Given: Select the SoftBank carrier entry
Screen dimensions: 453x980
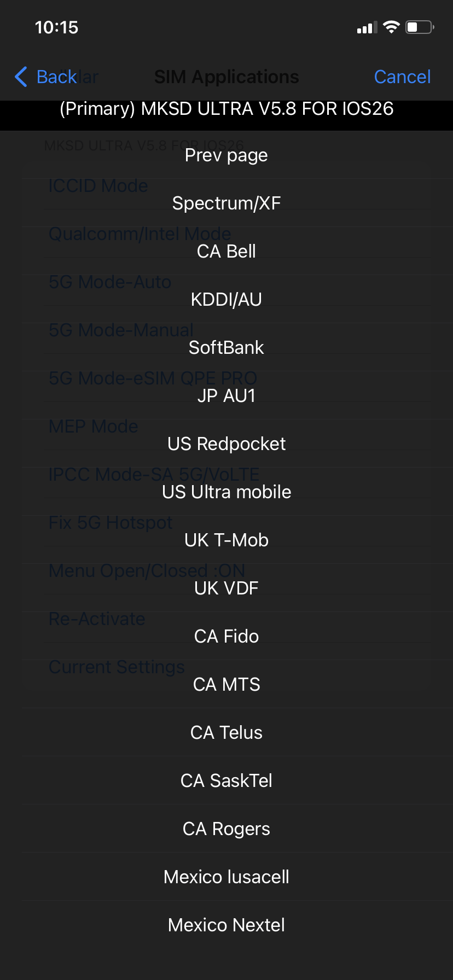Looking at the screenshot, I should click(226, 347).
